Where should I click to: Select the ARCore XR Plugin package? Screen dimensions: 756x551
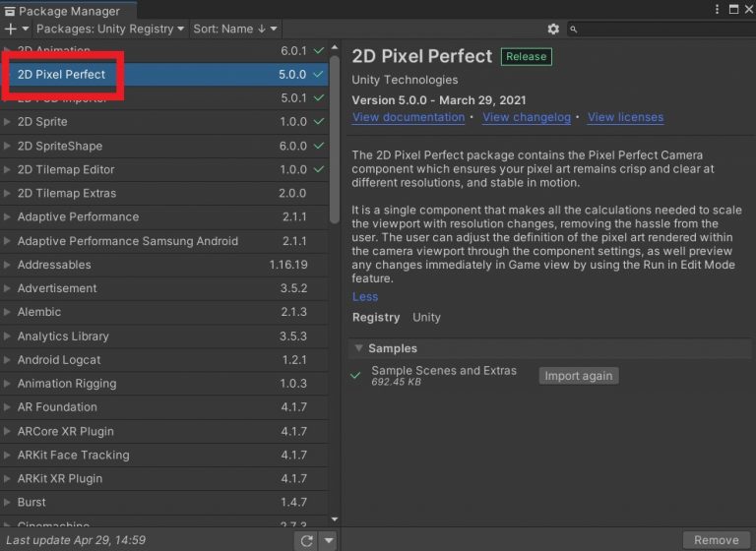tap(164, 431)
